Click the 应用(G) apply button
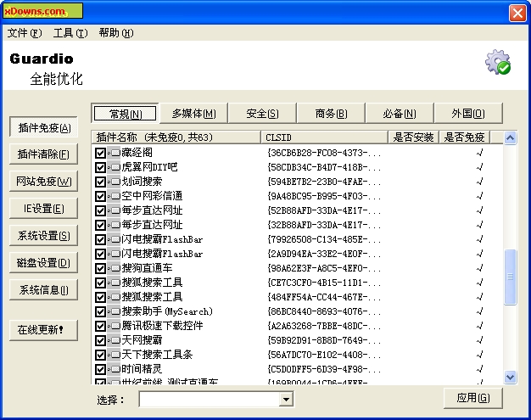Viewport: 531px width, 420px height. tap(473, 398)
